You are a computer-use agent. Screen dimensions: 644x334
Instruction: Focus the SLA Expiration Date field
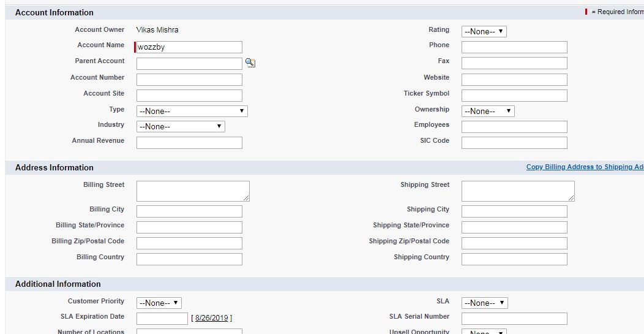(162, 319)
